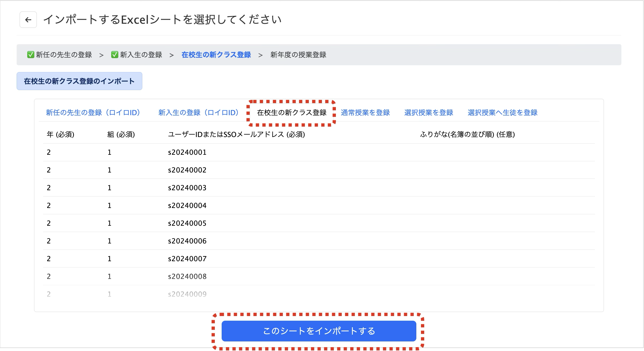Select the 在校生の新クラス登録 sheet tab
644x351 pixels.
291,112
